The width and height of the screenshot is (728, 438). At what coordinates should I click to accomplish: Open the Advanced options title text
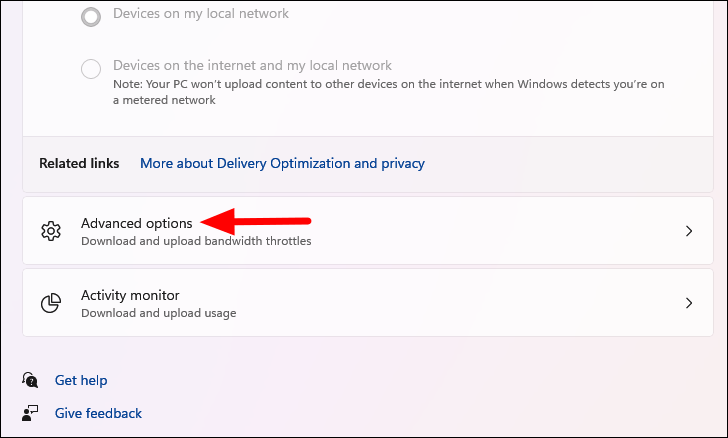(136, 223)
